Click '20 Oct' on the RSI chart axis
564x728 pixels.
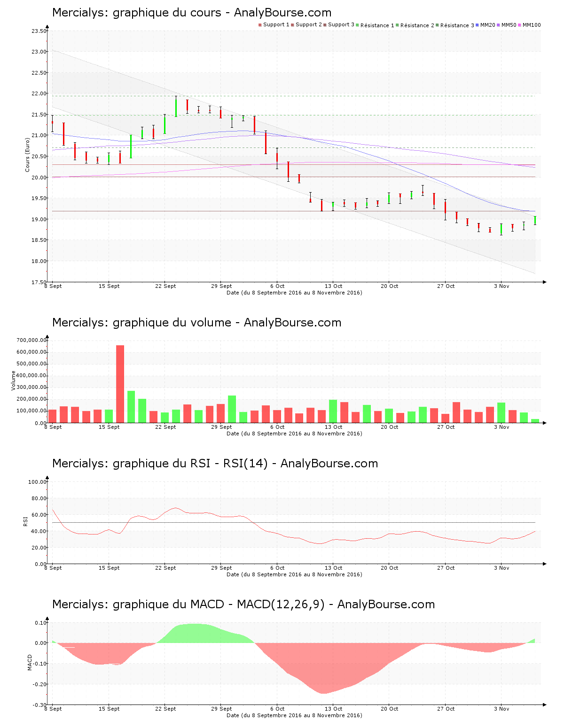[x=389, y=568]
